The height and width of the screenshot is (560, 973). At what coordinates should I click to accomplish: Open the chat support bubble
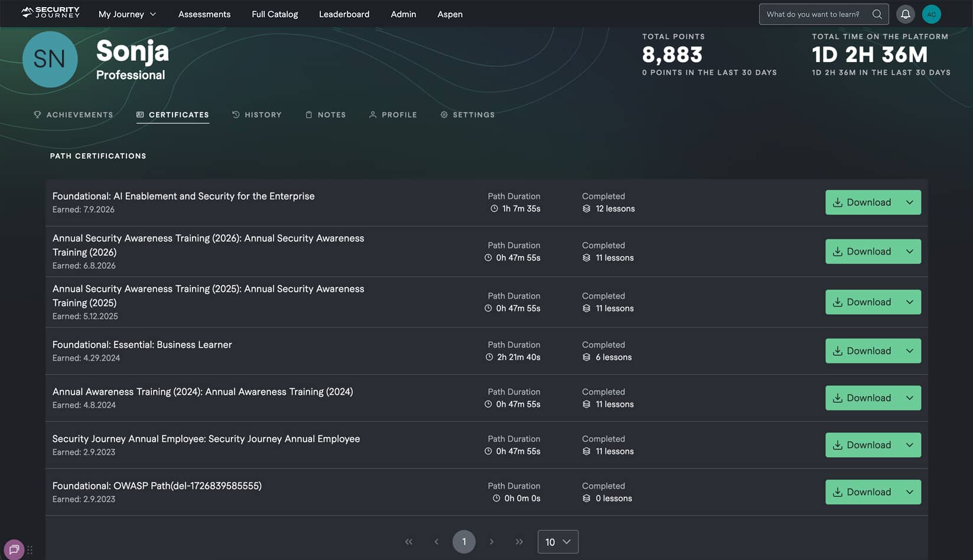tap(14, 549)
